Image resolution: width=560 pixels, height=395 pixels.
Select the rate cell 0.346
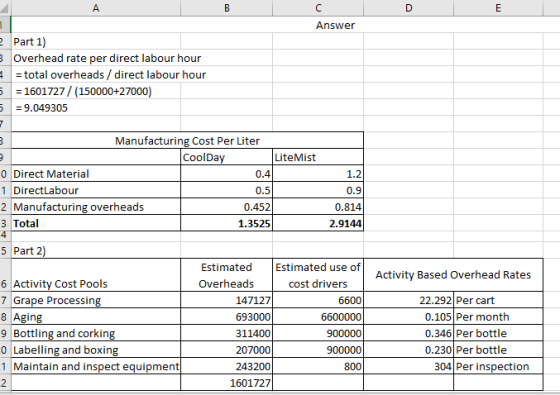(x=409, y=333)
